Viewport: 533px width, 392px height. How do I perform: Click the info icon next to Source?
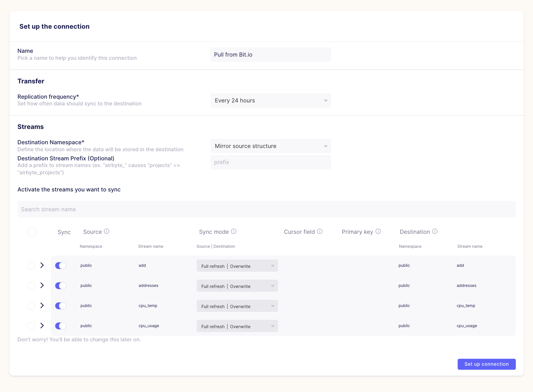(x=107, y=231)
